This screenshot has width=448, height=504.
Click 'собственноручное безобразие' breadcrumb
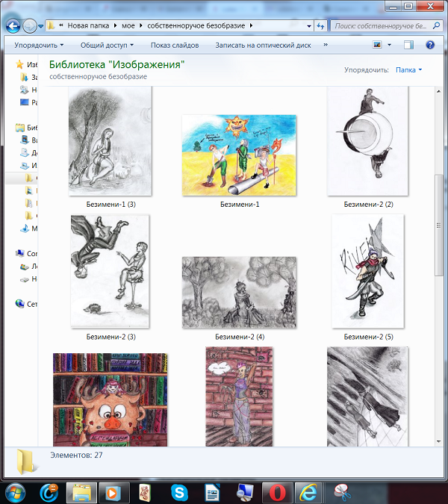(x=196, y=25)
